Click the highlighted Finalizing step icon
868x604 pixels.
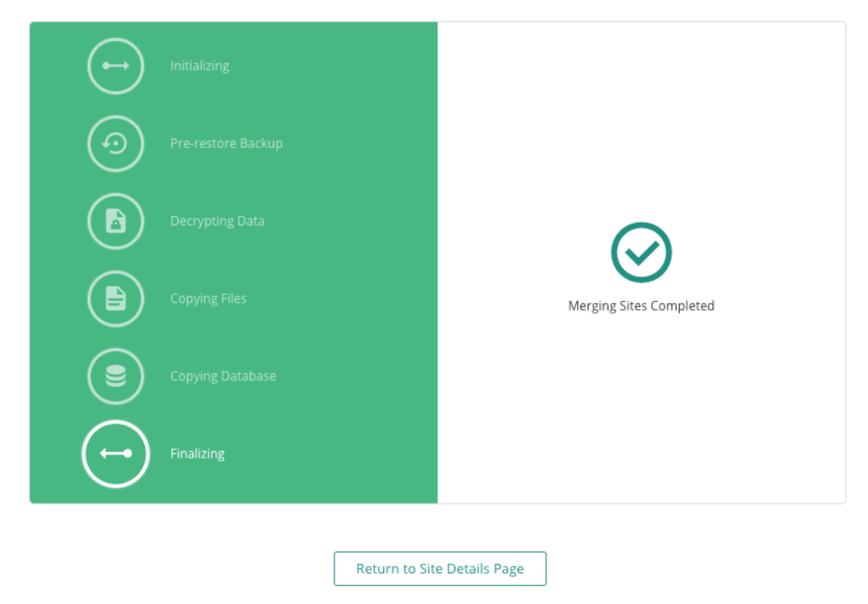tap(116, 453)
